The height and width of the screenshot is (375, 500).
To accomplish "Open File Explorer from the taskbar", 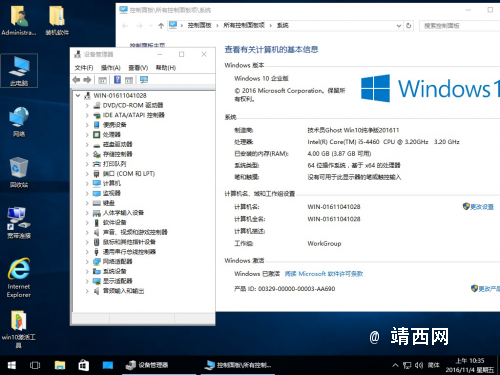I will [60, 365].
